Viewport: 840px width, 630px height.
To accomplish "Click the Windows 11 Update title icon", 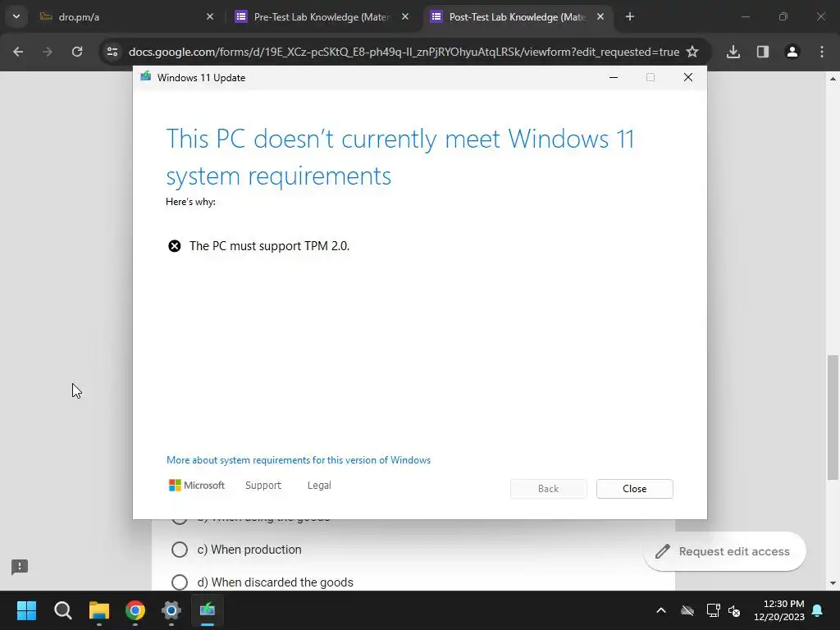I will coord(146,76).
